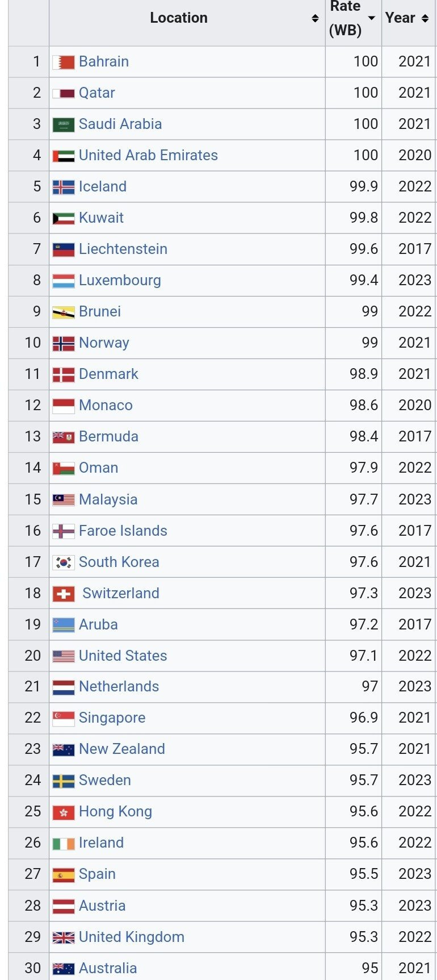Follow the Faroe Islands link
This screenshot has width=437, height=980.
(x=123, y=531)
